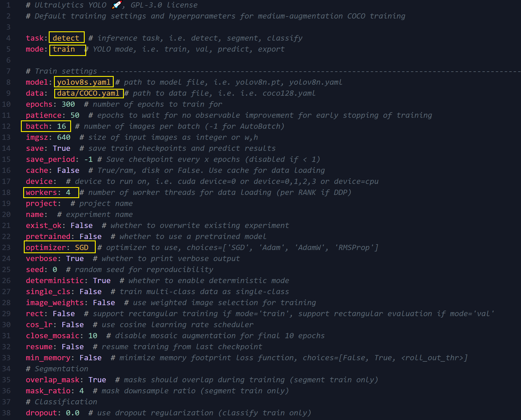Select the 'yolov8s.yaml' model value
The image size is (521, 420).
[84, 82]
